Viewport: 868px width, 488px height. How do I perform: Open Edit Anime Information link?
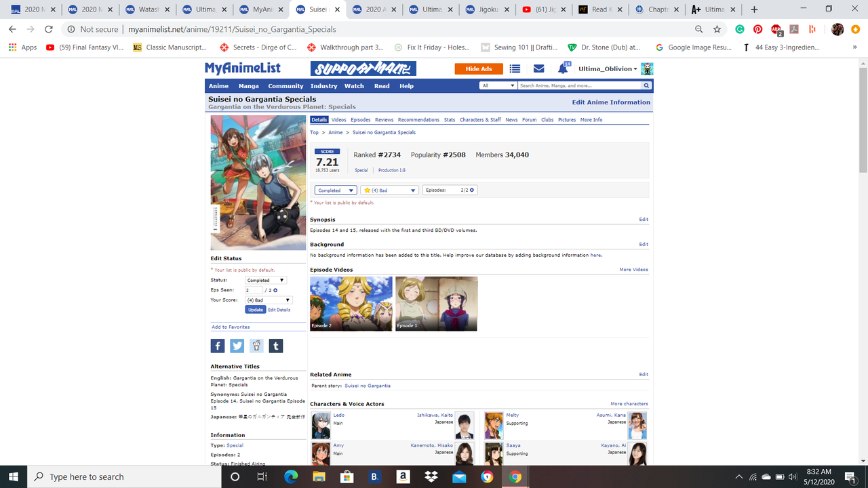(611, 102)
